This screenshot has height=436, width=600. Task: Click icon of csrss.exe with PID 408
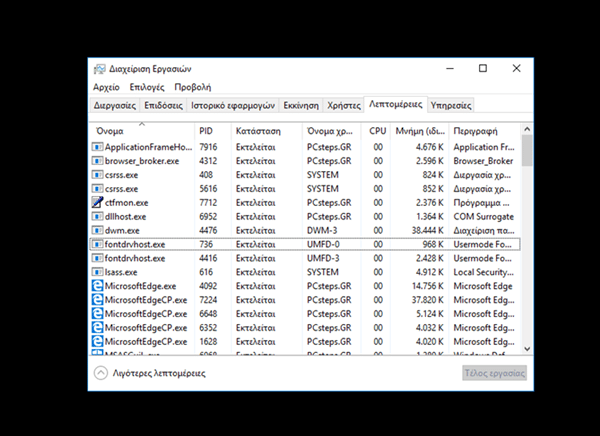98,175
